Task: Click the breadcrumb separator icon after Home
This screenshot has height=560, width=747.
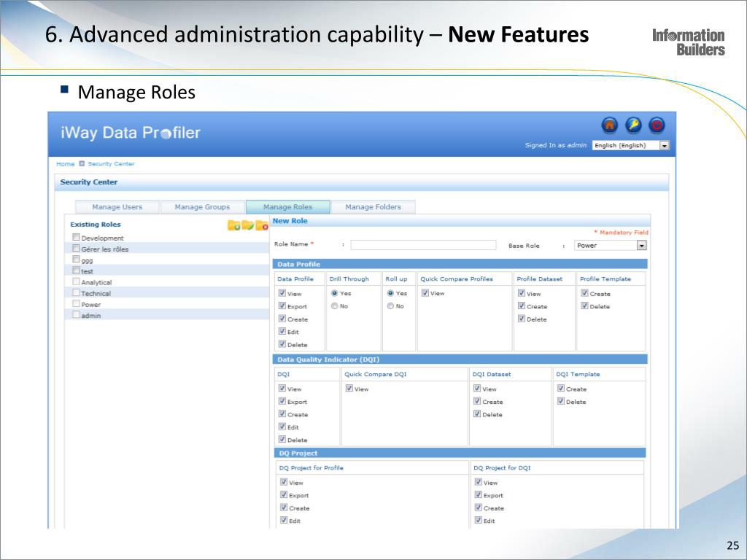Action: 82,164
